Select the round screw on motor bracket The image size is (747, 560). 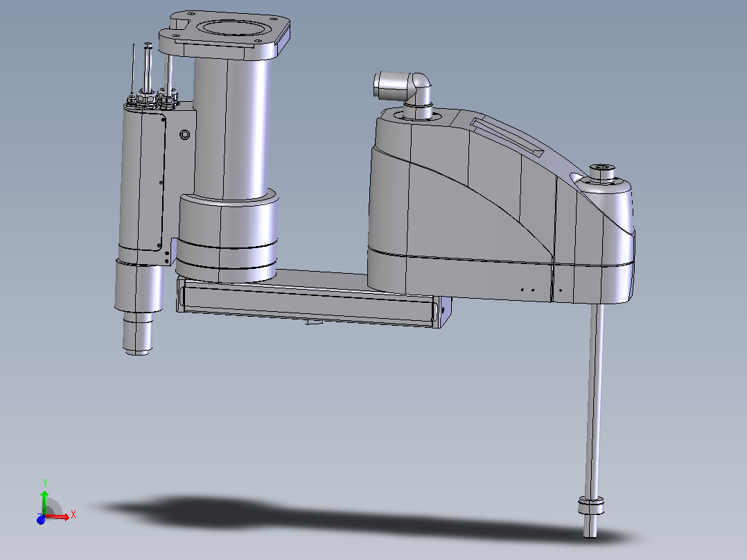coord(185,135)
